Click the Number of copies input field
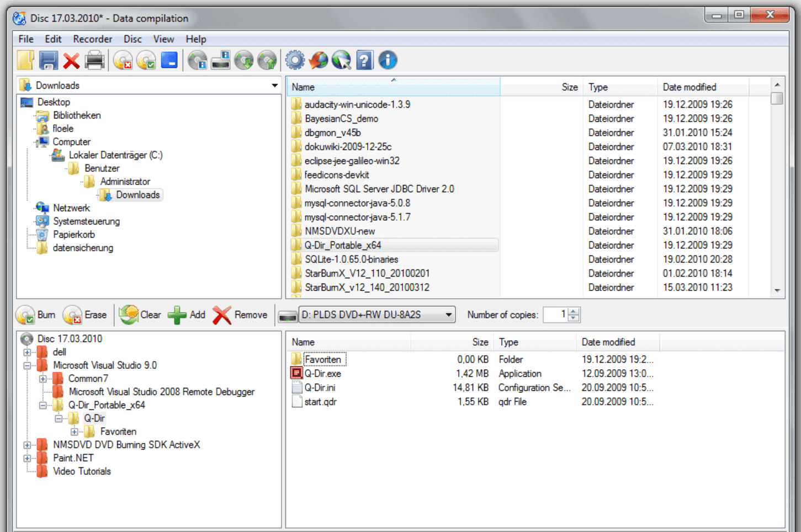 [x=556, y=315]
